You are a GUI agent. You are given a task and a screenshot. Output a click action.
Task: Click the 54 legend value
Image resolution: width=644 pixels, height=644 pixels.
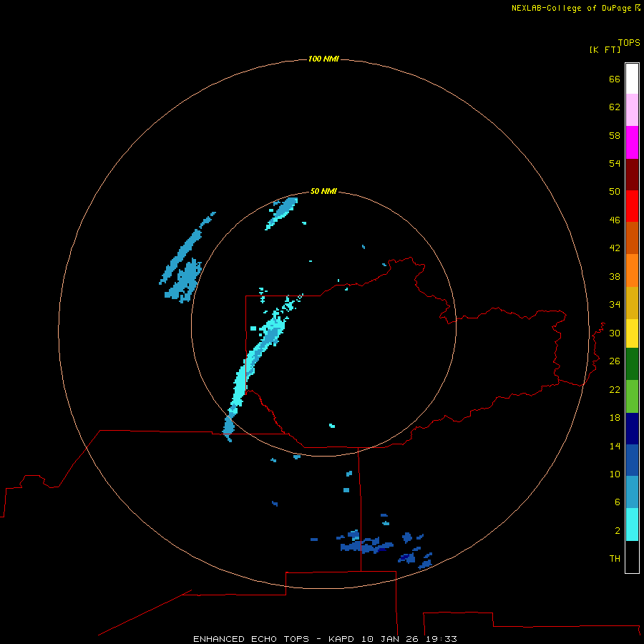coord(615,163)
